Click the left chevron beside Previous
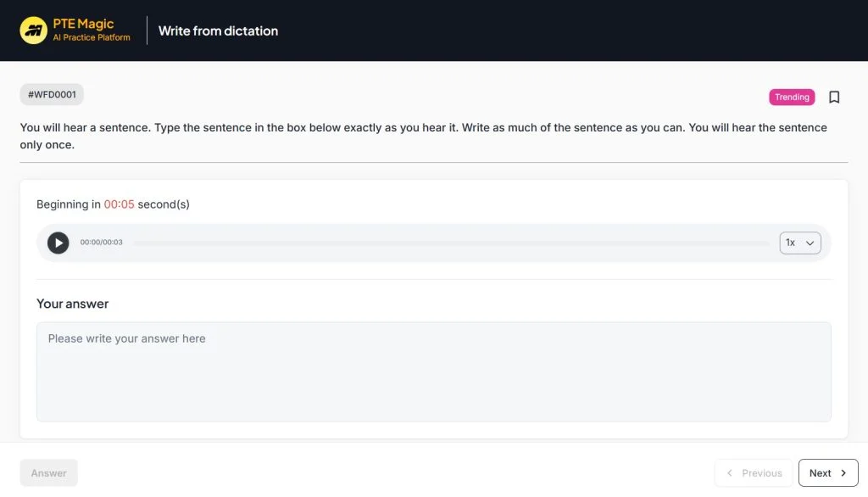Viewport: 868px width, 497px height. (730, 473)
